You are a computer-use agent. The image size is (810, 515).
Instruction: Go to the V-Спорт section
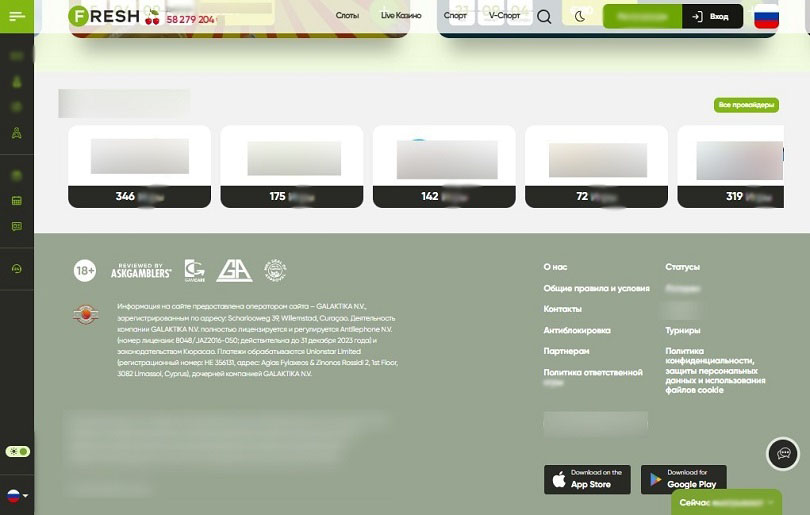click(504, 17)
